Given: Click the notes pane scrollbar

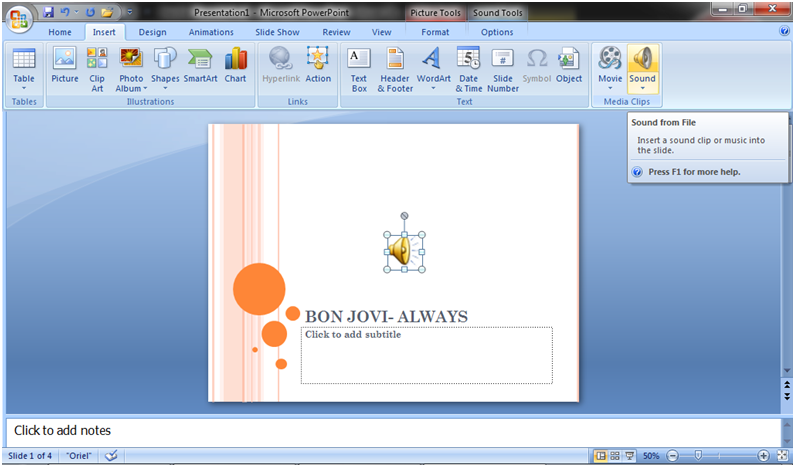Looking at the screenshot, I should point(787,432).
